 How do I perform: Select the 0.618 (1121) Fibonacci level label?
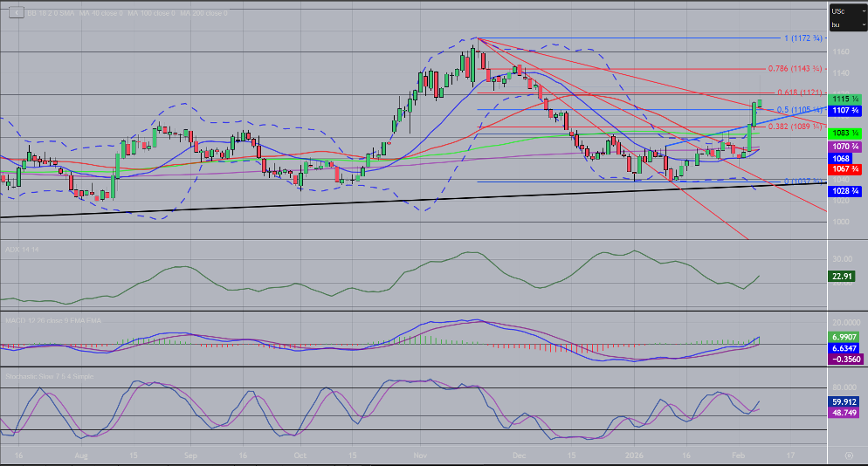tap(796, 92)
